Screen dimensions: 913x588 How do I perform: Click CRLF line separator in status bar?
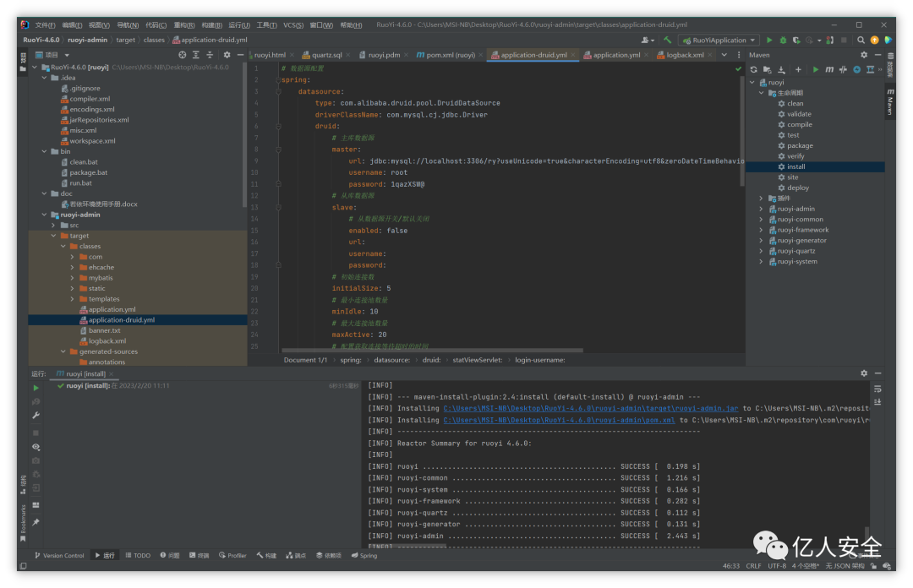click(x=753, y=566)
